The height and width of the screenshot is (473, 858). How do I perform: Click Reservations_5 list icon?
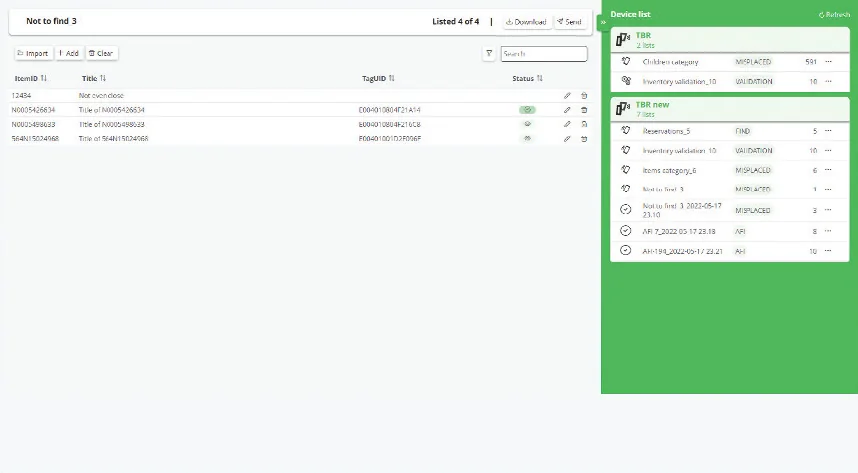[x=626, y=131]
